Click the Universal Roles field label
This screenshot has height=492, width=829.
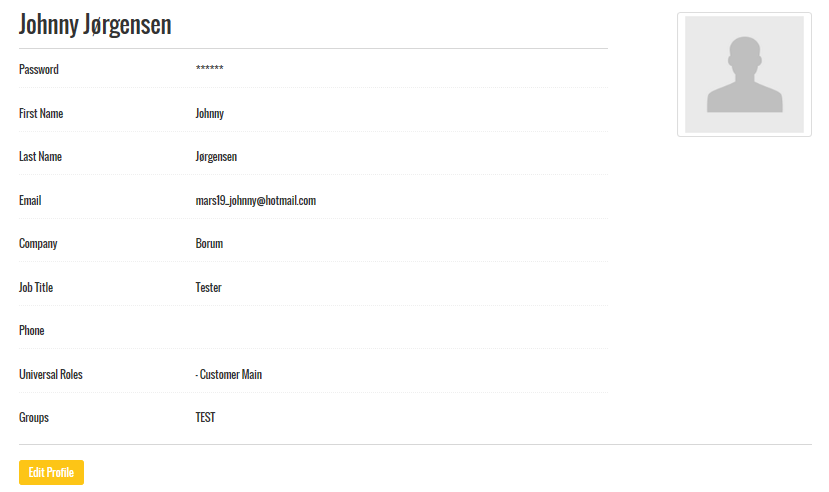coord(51,375)
